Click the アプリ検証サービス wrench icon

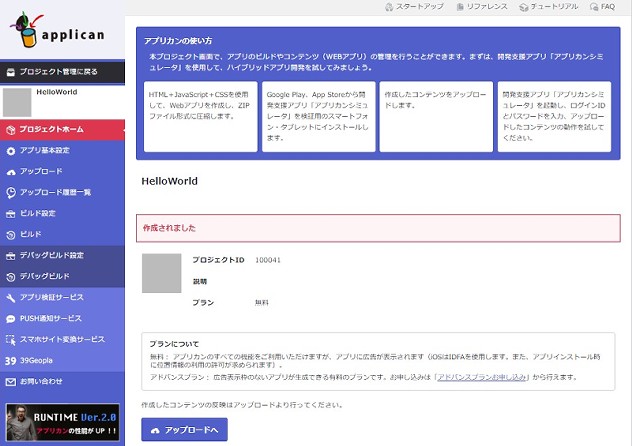click(x=11, y=298)
